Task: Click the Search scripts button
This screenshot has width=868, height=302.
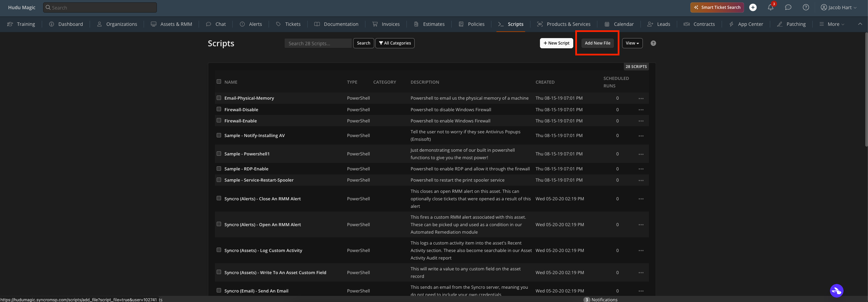Action: coord(363,43)
